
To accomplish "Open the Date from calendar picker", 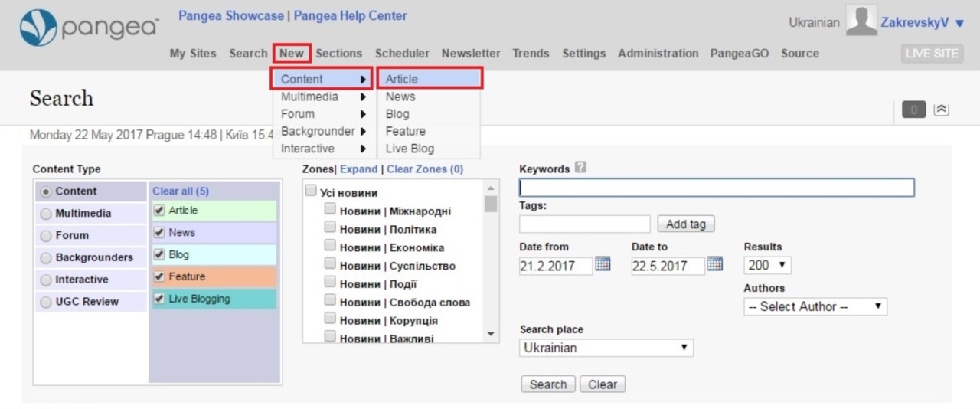I will (x=603, y=264).
